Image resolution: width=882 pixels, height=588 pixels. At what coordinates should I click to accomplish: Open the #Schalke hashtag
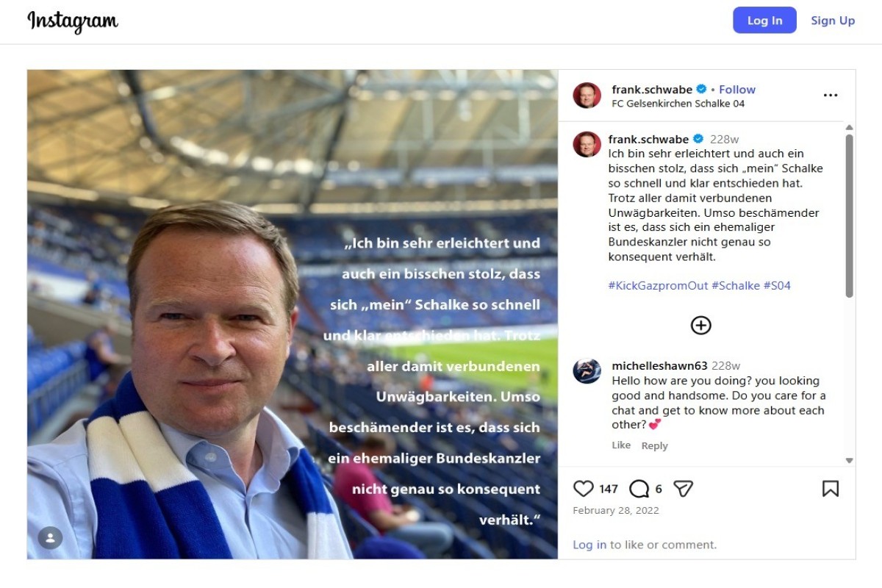tap(736, 285)
